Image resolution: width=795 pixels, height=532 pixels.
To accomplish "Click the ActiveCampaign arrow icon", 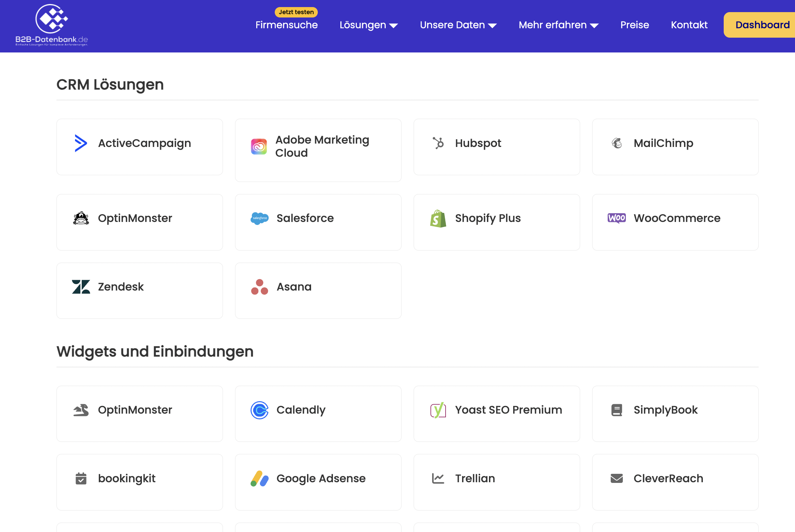I will point(81,143).
